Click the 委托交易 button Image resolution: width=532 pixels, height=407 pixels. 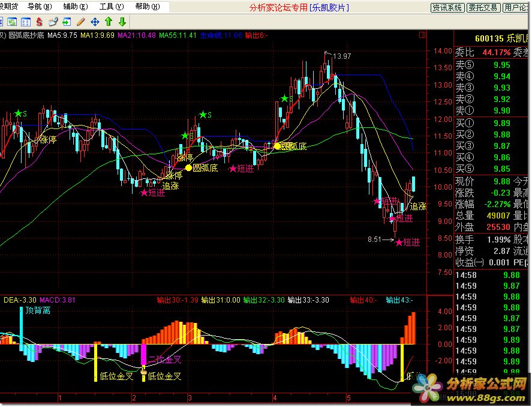point(482,7)
